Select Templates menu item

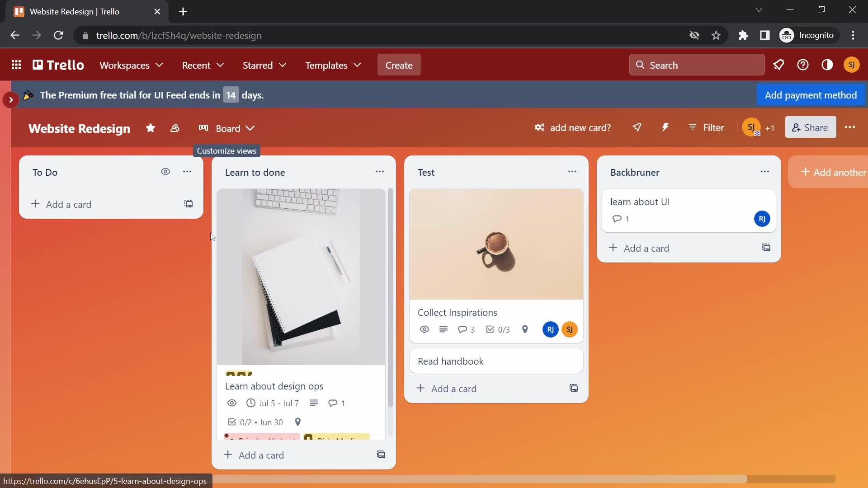tap(333, 65)
